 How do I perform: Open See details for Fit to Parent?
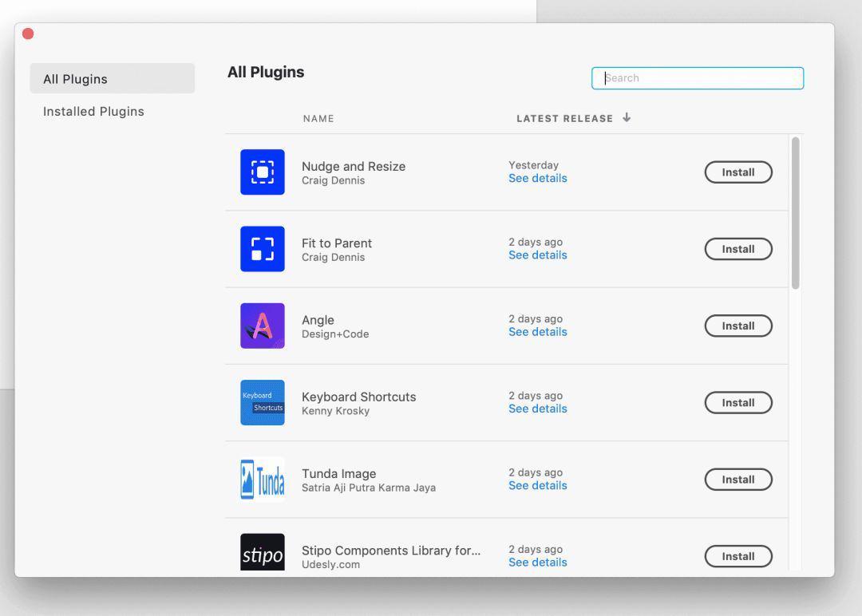(538, 255)
